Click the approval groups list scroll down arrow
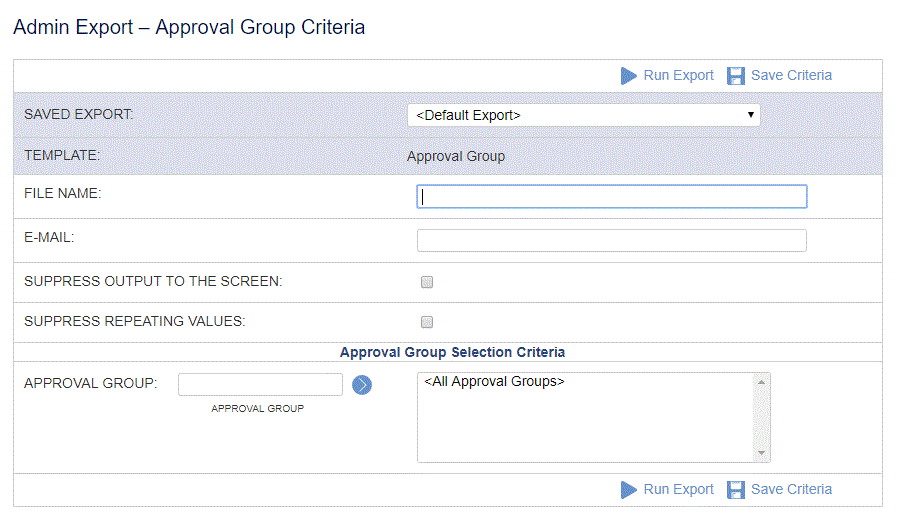Screen dimensions: 899x522 coord(761,453)
